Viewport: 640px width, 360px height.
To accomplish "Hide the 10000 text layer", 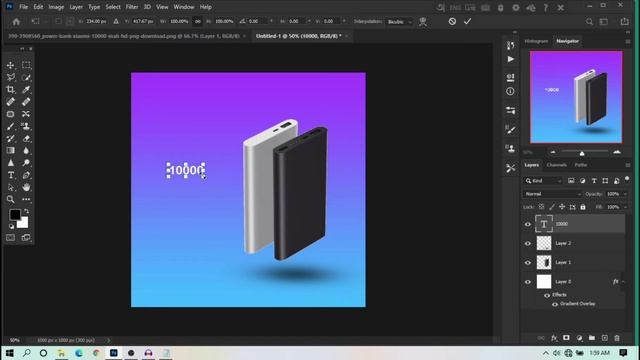I will tap(528, 224).
